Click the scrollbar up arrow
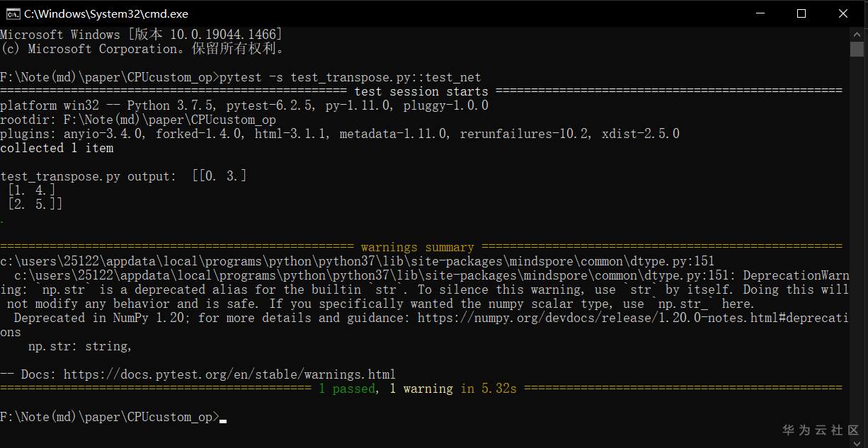Image resolution: width=868 pixels, height=448 pixels. coord(857,34)
